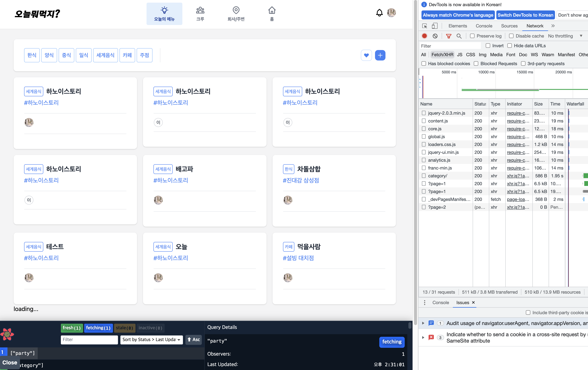Image resolution: width=588 pixels, height=370 pixels.
Task: Switch to the Console DevTools tab
Action: [484, 26]
